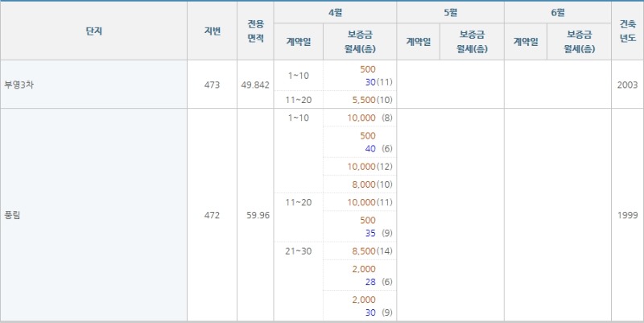The image size is (644, 323).
Task: Click the 건축년도 column header
Action: (628, 31)
